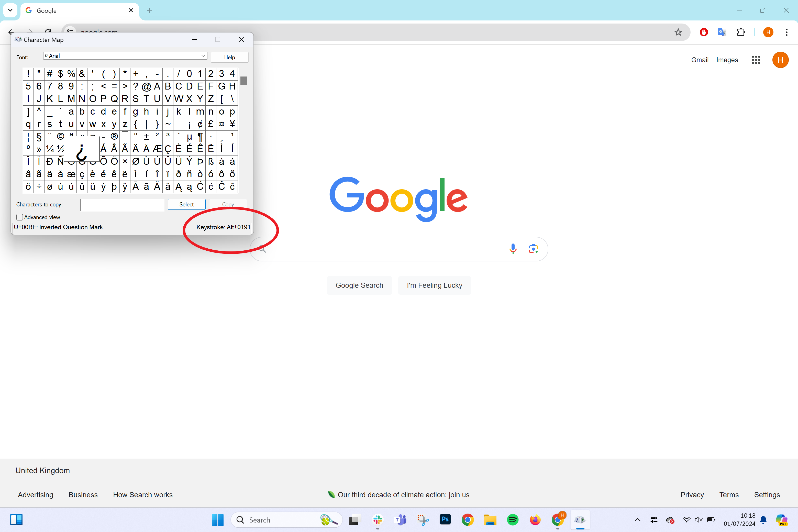
Task: Open the Advertising footer link
Action: tap(36, 495)
